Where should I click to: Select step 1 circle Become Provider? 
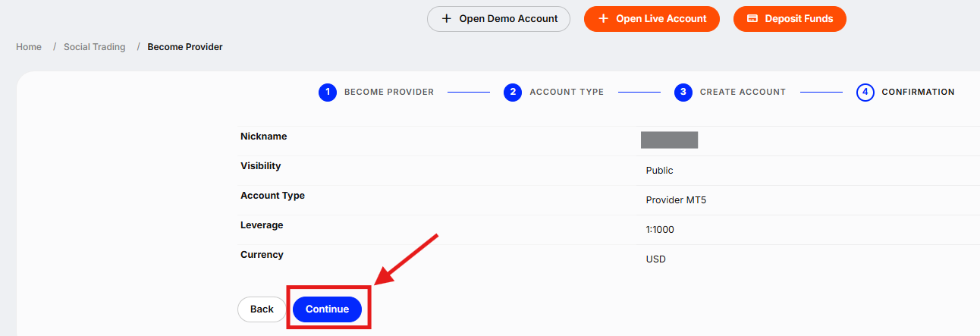(328, 93)
